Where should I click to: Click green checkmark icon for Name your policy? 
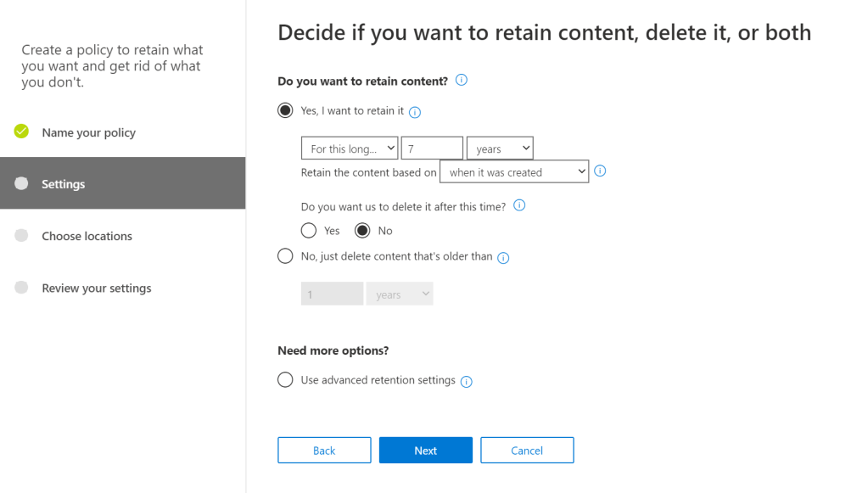tap(22, 132)
